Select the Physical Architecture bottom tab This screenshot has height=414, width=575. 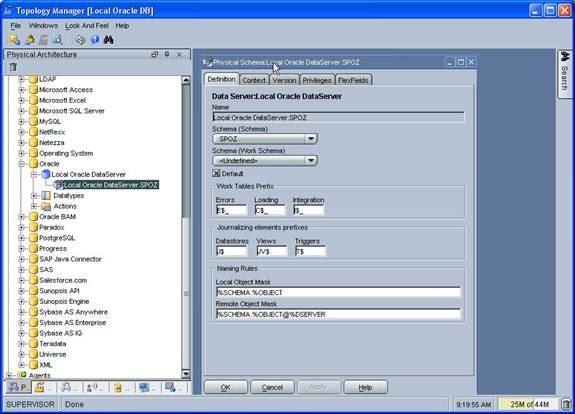(x=18, y=387)
